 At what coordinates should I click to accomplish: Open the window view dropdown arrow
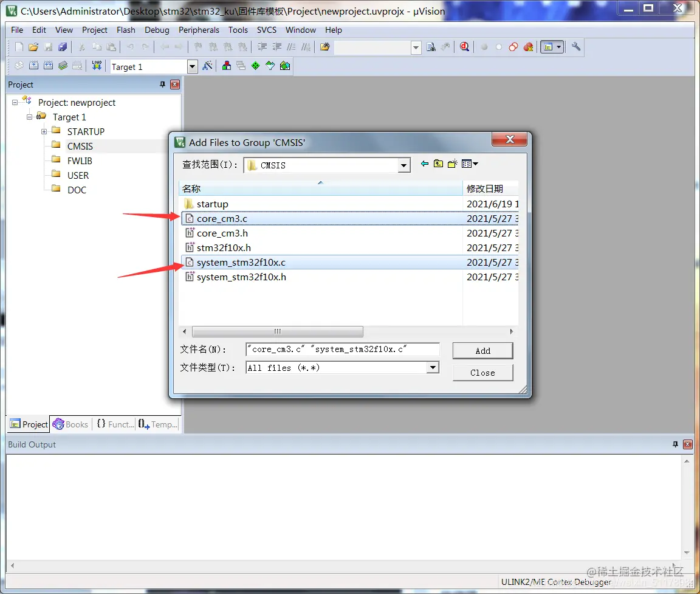coord(559,47)
